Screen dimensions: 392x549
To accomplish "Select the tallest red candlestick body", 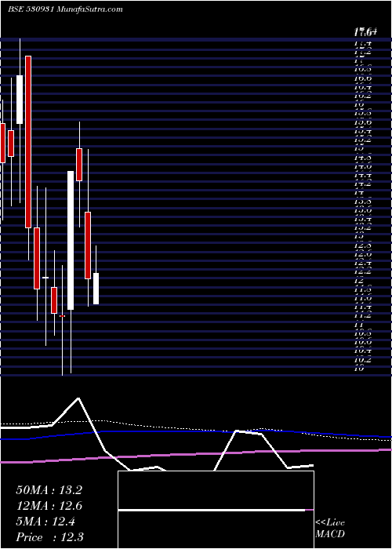I will [28, 142].
